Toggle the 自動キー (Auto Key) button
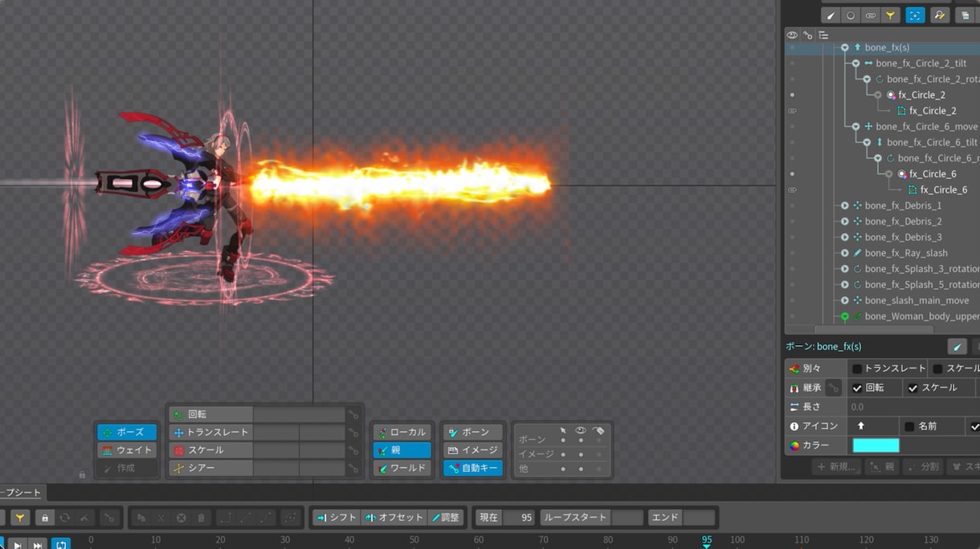 (473, 468)
